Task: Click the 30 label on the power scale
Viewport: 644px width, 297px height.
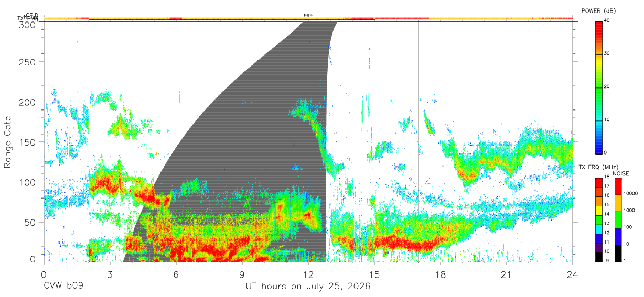Action: (x=607, y=53)
